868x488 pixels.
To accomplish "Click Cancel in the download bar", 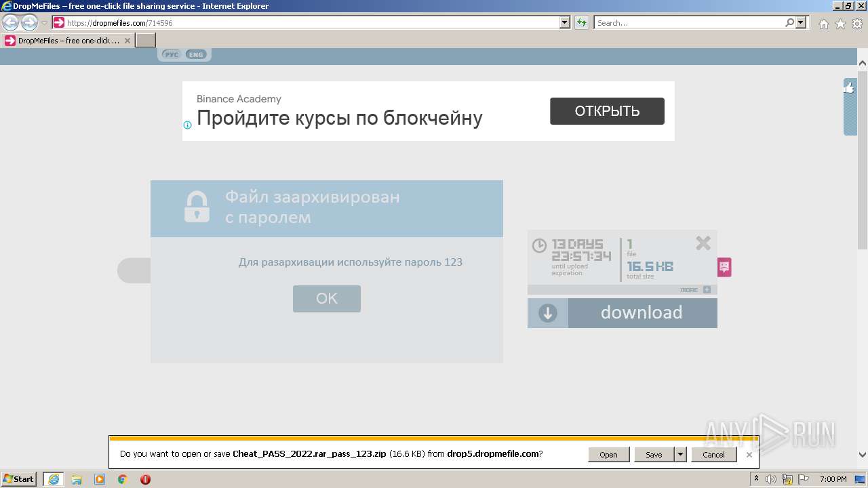I will [x=713, y=455].
